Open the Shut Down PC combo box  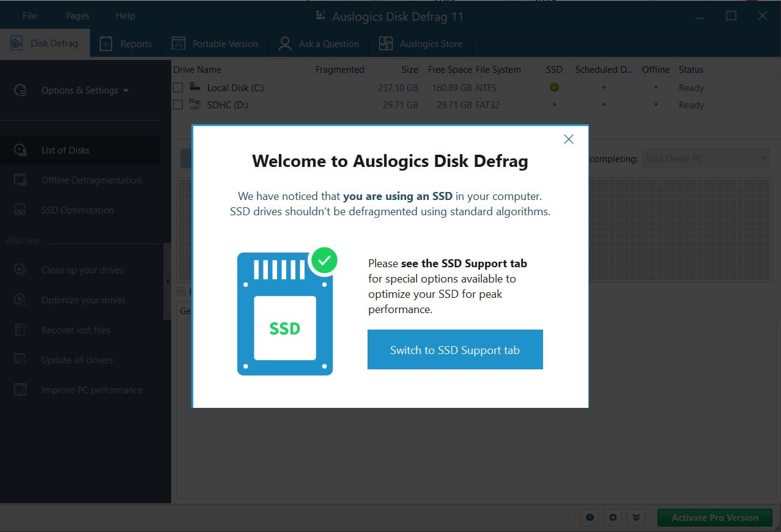706,159
